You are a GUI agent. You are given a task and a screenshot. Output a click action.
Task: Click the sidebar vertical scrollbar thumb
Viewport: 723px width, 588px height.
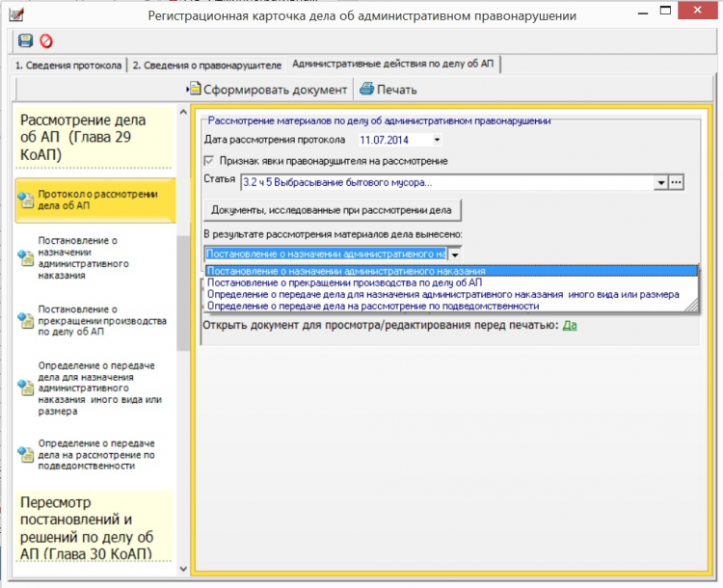point(183,293)
